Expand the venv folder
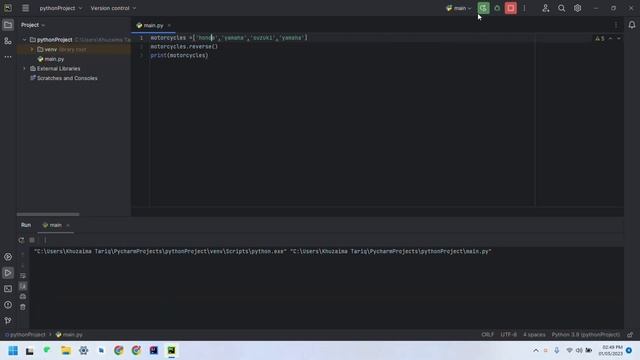This screenshot has width=640, height=360. click(x=32, y=49)
